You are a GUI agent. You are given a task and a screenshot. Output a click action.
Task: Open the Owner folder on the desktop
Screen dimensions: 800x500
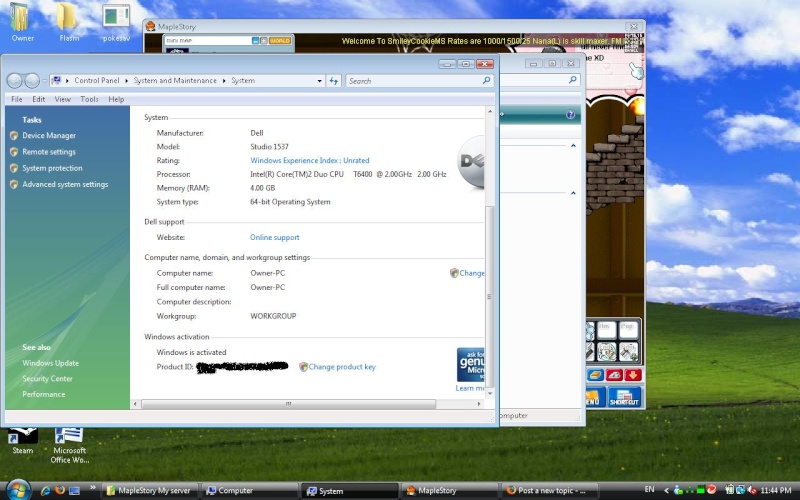(22, 21)
